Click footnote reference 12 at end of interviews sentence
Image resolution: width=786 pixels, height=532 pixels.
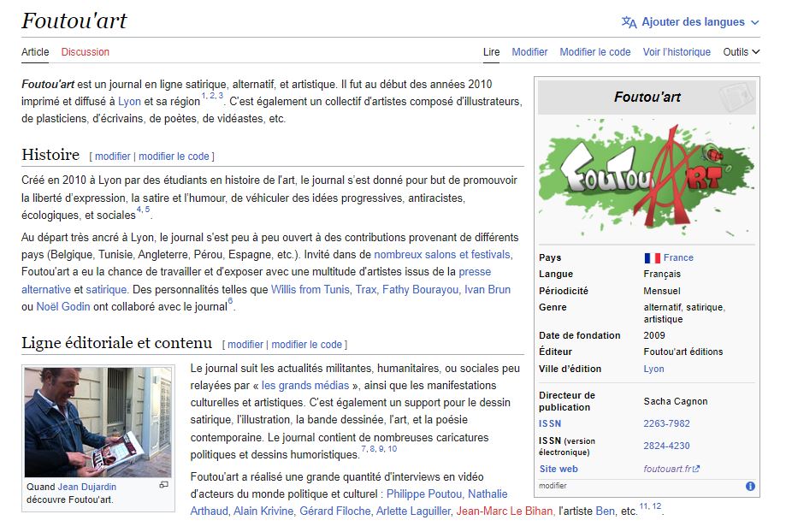click(x=657, y=506)
